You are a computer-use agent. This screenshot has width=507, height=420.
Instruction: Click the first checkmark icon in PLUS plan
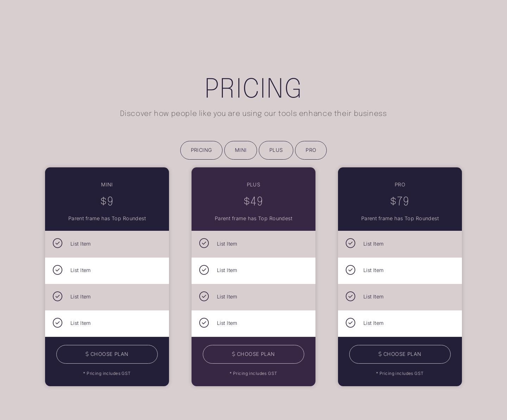[x=204, y=243]
